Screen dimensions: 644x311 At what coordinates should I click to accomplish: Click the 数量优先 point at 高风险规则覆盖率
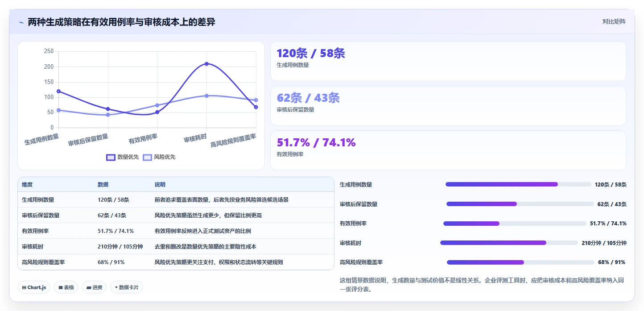tap(256, 107)
